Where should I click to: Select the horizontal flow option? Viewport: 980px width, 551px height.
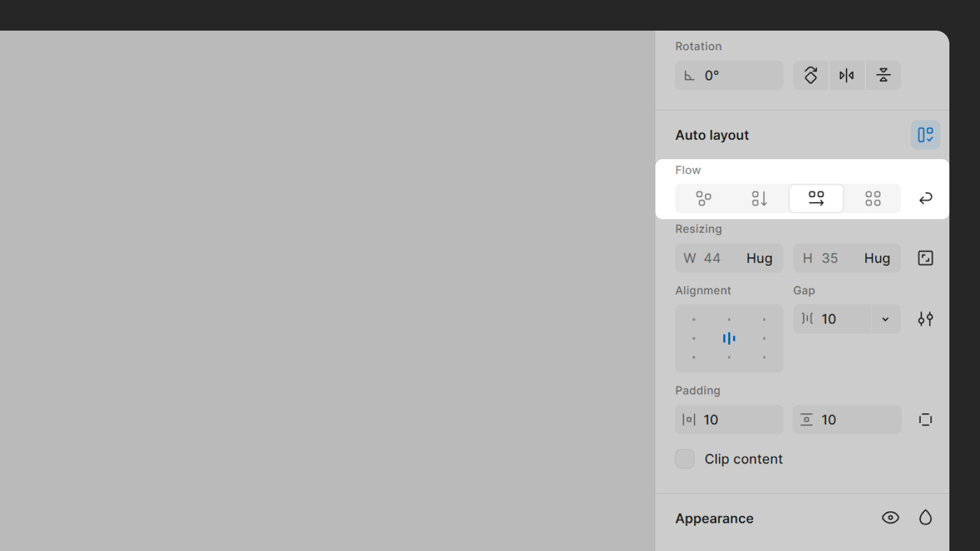(x=816, y=198)
